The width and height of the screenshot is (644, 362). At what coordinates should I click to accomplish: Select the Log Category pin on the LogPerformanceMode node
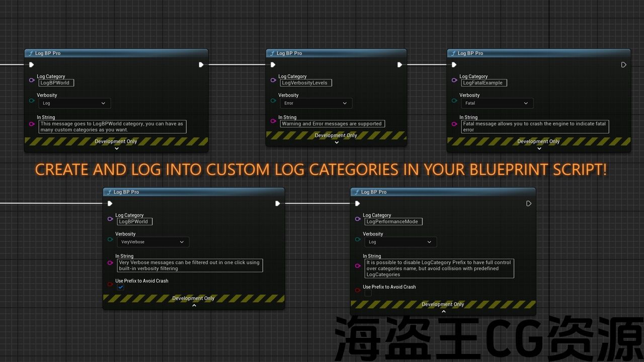pos(358,219)
